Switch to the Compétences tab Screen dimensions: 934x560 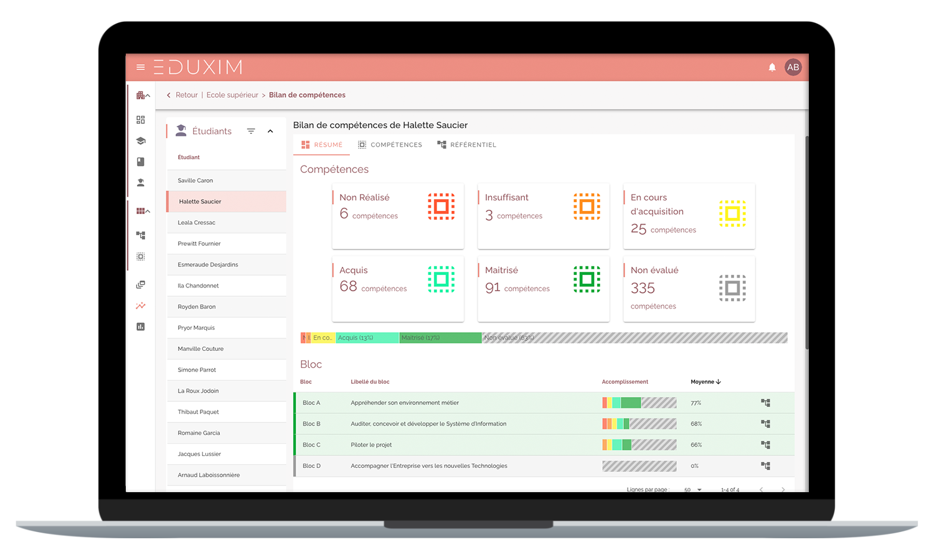(x=390, y=145)
